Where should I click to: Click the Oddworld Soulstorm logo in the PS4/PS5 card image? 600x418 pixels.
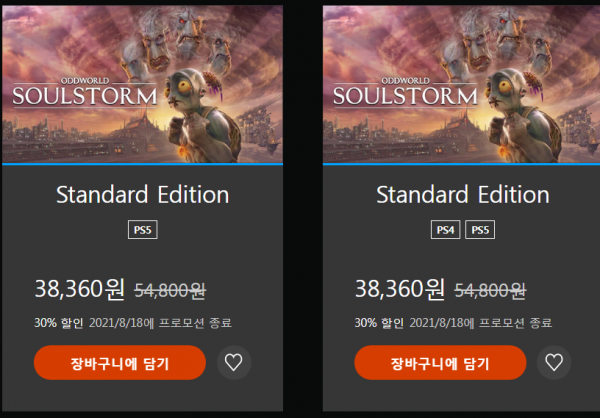click(x=405, y=92)
